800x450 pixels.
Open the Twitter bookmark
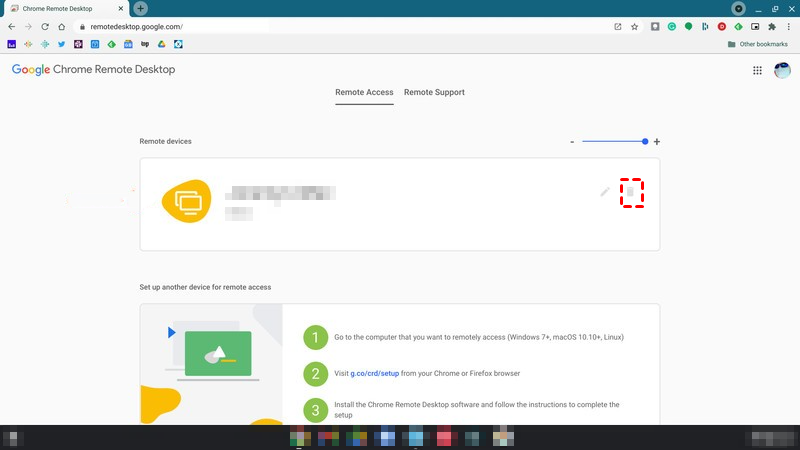click(x=62, y=44)
